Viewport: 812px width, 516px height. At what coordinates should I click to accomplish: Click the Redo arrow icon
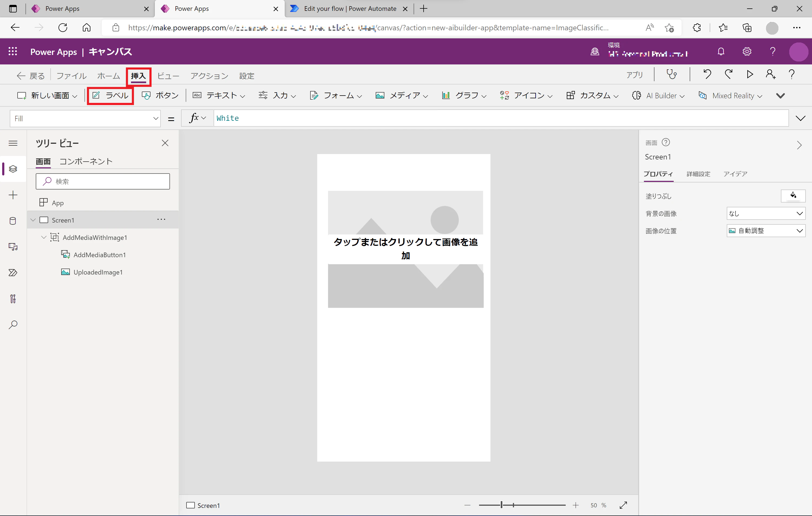point(728,74)
